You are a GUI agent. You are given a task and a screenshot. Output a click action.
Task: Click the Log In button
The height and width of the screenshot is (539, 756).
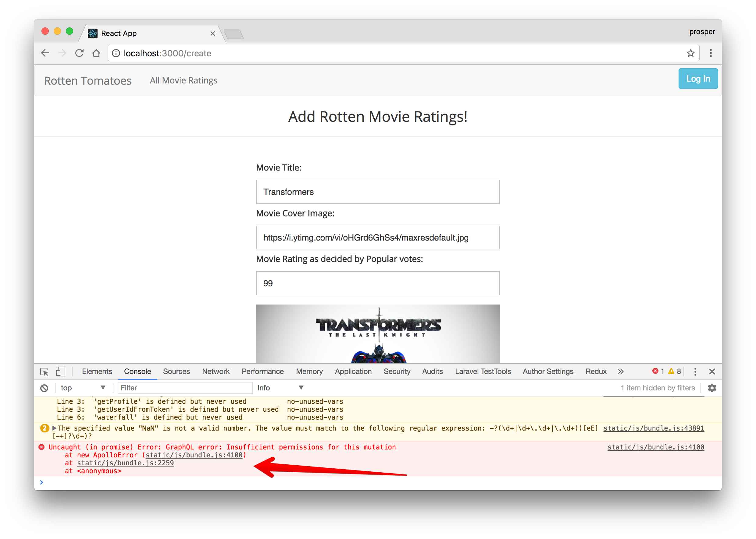[698, 79]
